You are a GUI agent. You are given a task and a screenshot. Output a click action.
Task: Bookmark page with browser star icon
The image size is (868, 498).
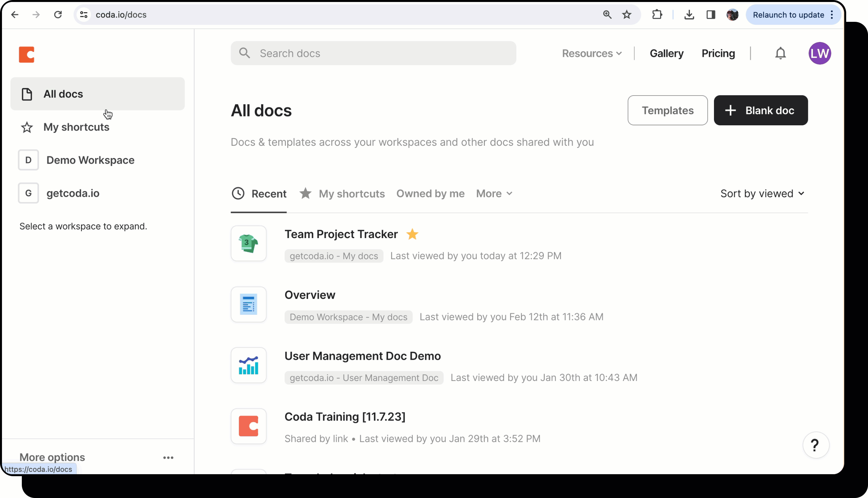(x=626, y=15)
